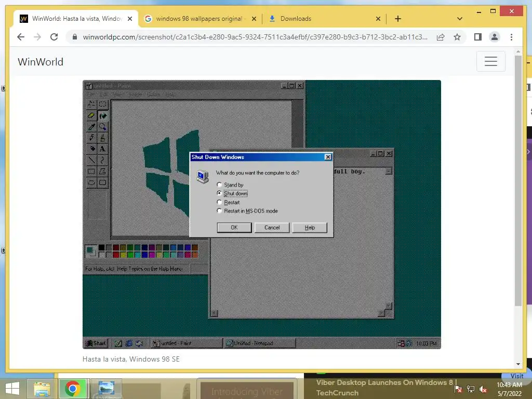Close the windows 98 wallpapers tab
The height and width of the screenshot is (399, 532).
[254, 19]
